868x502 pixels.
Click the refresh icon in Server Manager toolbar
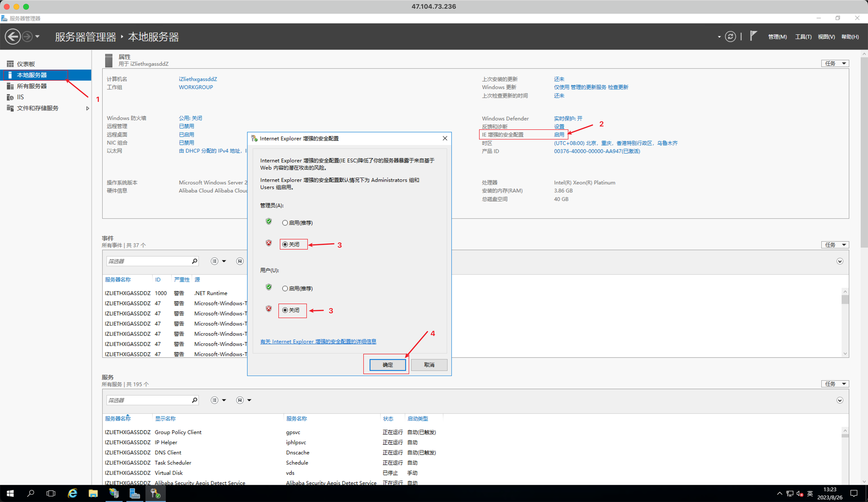(730, 36)
